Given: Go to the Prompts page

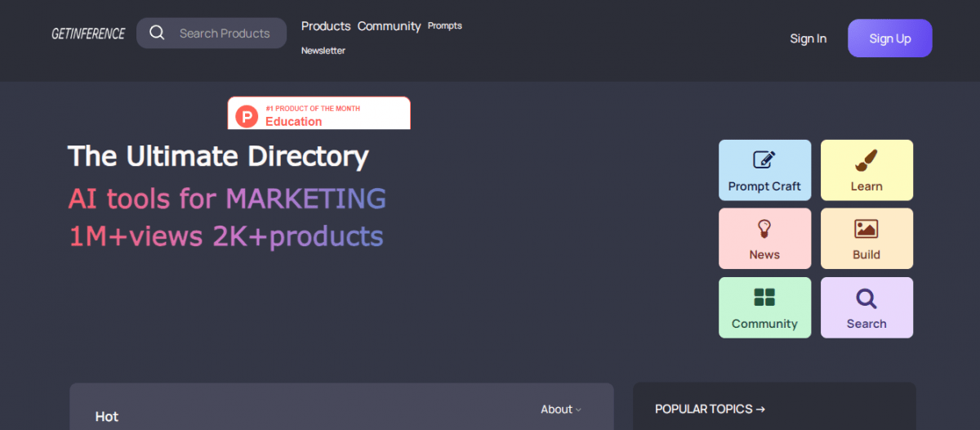Looking at the screenshot, I should tap(445, 26).
